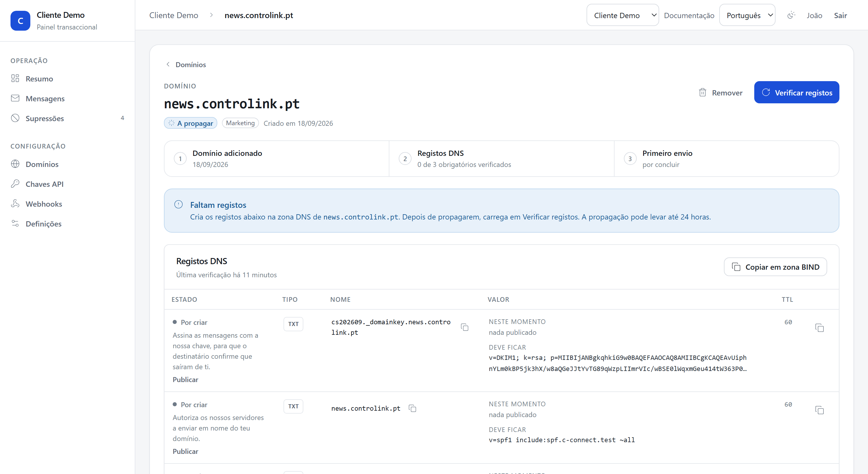
Task: Click the Resumo dashboard grid icon
Action: tap(15, 79)
